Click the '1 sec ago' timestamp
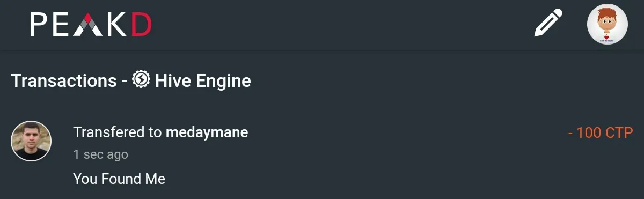 (x=100, y=154)
